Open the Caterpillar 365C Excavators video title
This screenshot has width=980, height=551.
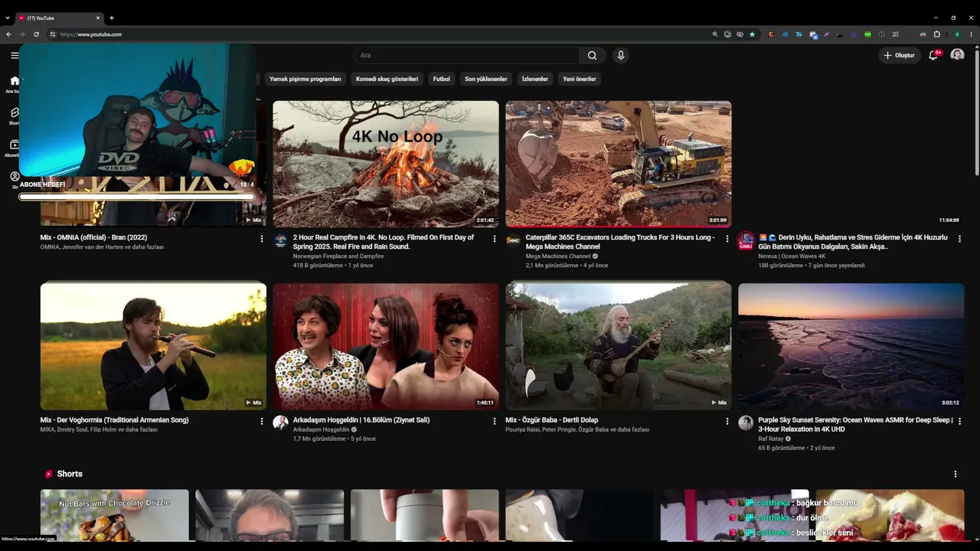620,242
